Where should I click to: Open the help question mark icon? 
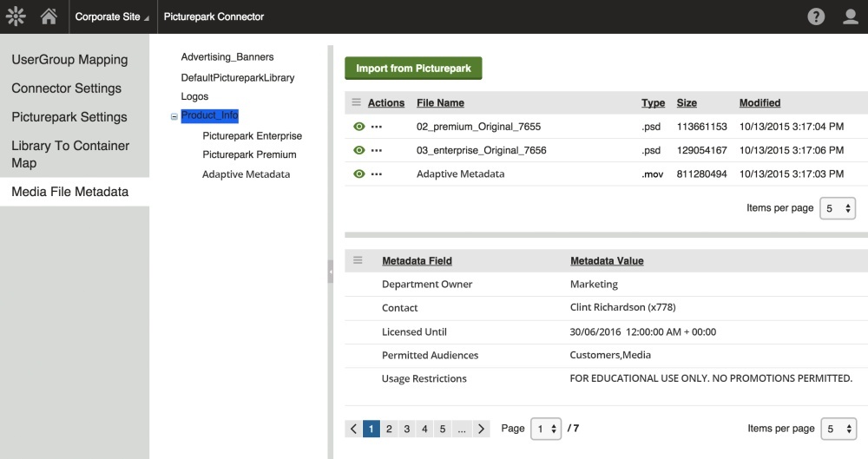tap(816, 16)
